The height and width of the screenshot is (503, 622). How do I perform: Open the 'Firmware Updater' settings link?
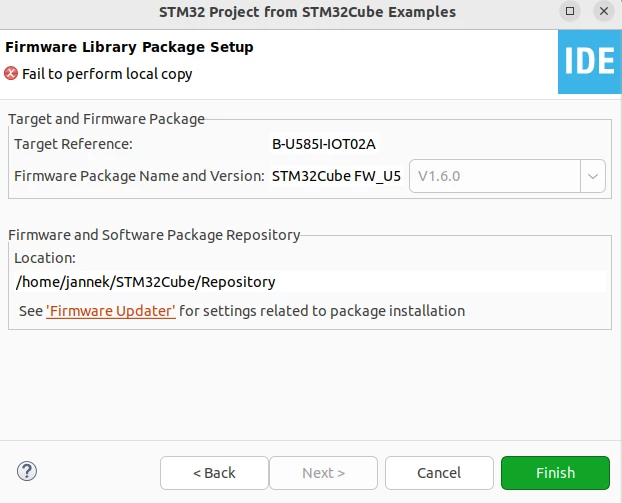[x=111, y=311]
